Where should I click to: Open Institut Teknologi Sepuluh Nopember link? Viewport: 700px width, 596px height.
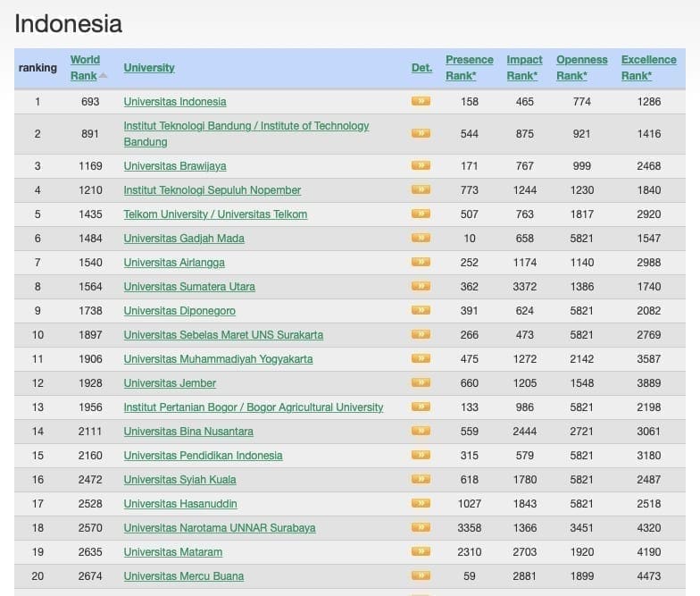click(x=212, y=189)
